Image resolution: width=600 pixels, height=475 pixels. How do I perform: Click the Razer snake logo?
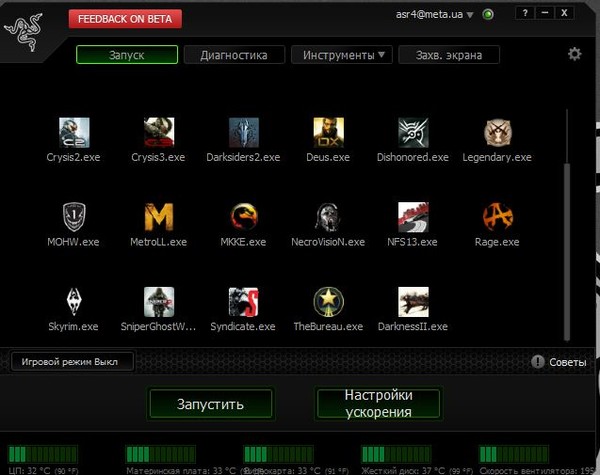(23, 32)
